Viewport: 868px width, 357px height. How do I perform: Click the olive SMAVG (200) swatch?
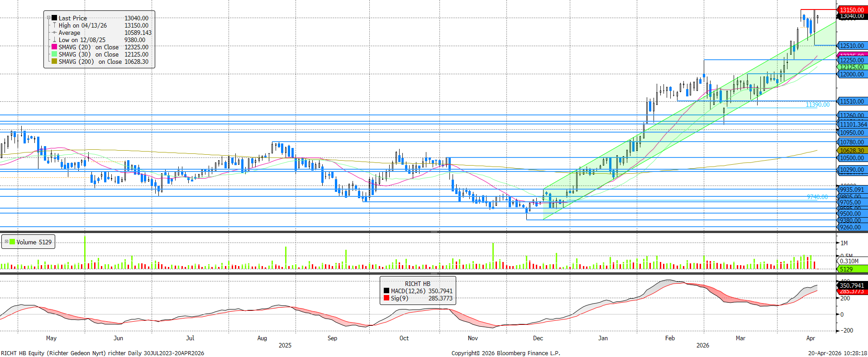54,62
